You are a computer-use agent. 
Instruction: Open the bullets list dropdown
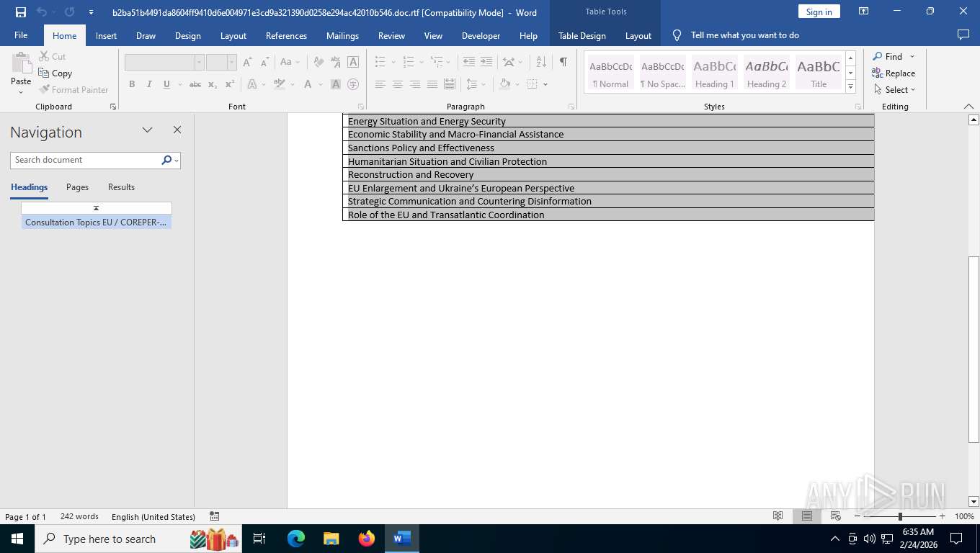point(393,62)
